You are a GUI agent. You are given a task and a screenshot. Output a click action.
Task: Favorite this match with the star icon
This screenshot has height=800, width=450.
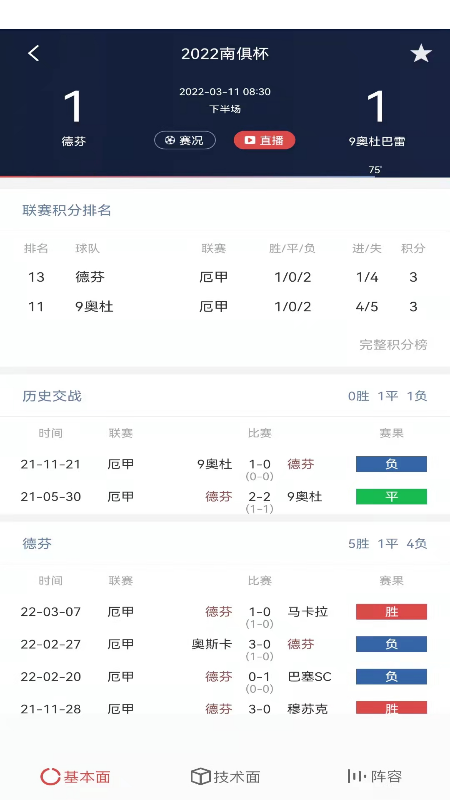(421, 53)
